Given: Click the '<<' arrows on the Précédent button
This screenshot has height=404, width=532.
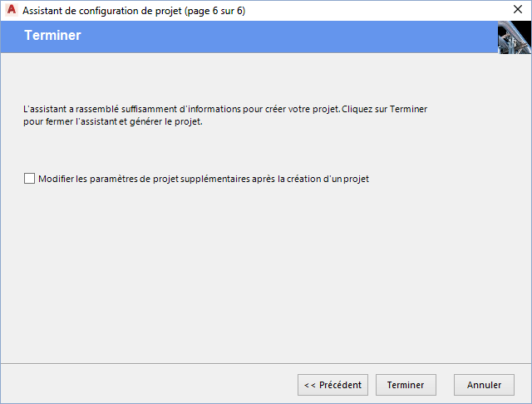Looking at the screenshot, I should 309,385.
